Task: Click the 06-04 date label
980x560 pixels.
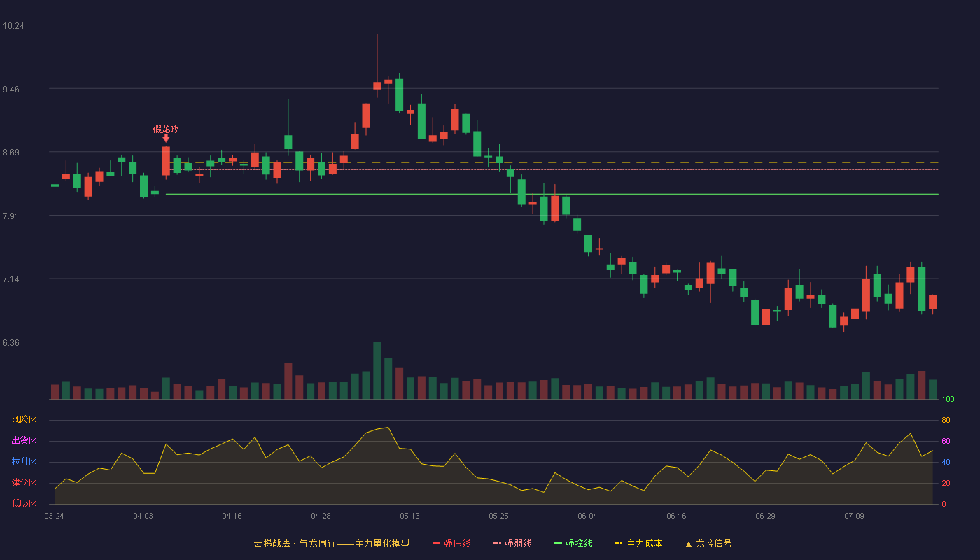Action: click(x=587, y=516)
